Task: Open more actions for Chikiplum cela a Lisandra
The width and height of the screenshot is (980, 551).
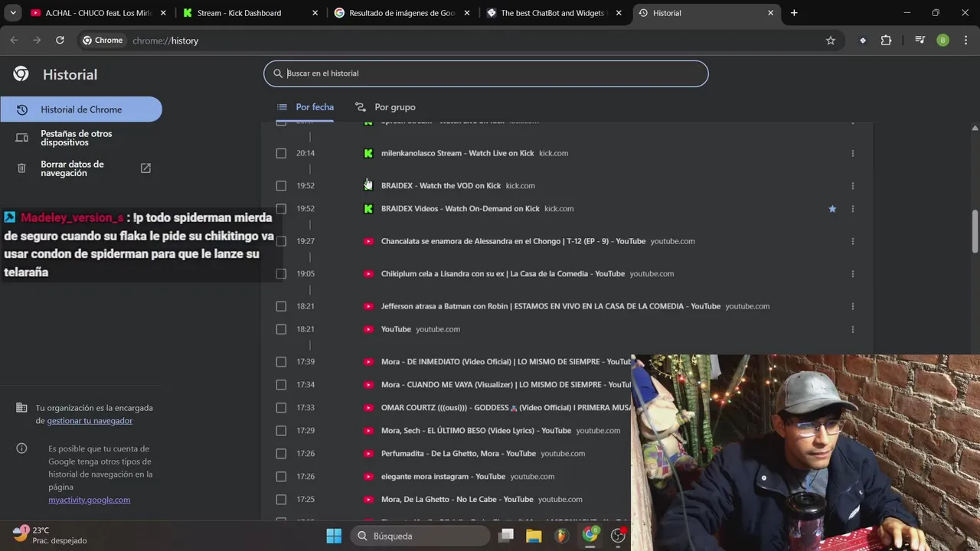Action: [852, 273]
